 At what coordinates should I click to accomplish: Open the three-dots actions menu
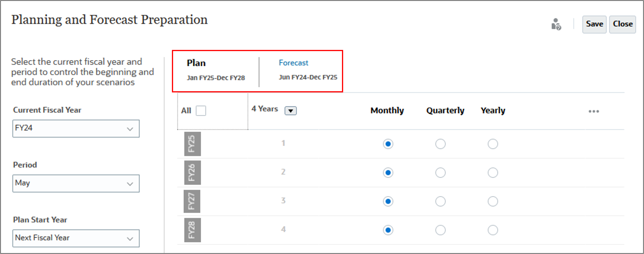(x=594, y=111)
